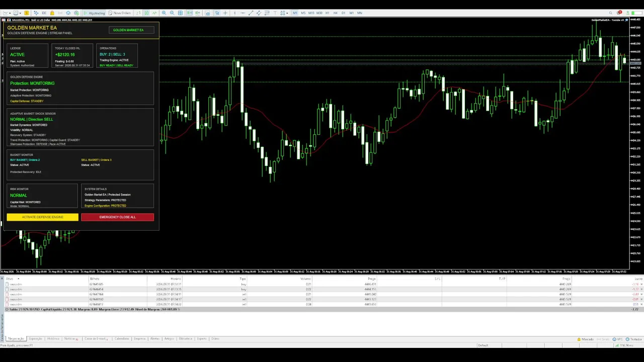644x362 pixels.
Task: Select the cursor pointer tool
Action: [217, 13]
